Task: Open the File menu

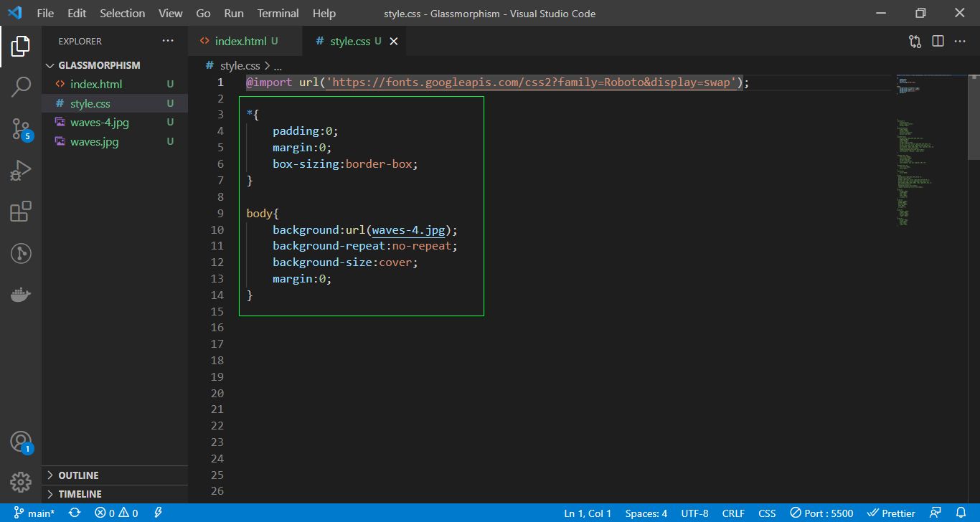Action: point(44,14)
